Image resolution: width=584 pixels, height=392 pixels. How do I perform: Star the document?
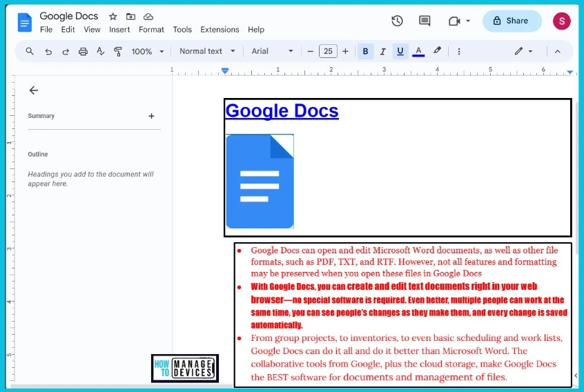pyautogui.click(x=113, y=17)
